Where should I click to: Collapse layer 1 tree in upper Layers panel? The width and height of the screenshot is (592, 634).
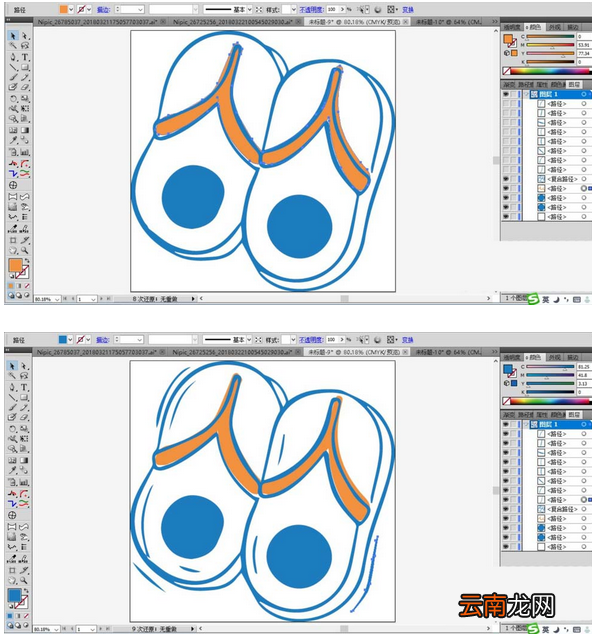click(x=526, y=94)
